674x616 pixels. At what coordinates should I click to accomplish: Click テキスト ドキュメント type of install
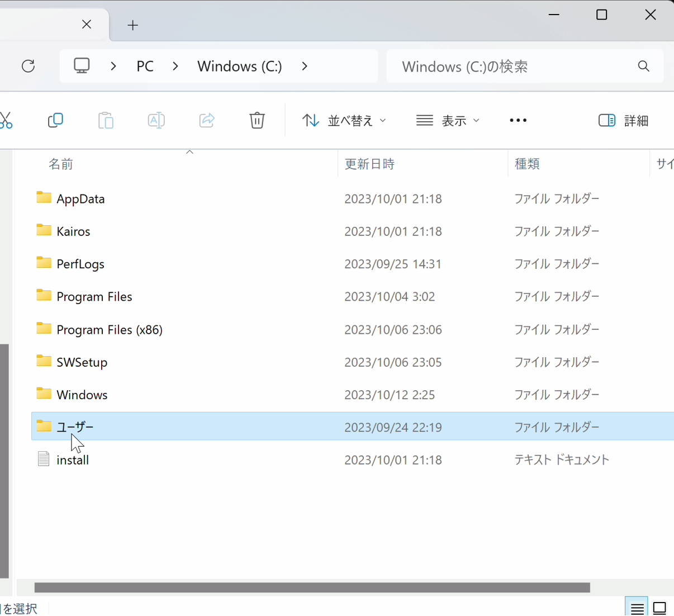pos(562,459)
